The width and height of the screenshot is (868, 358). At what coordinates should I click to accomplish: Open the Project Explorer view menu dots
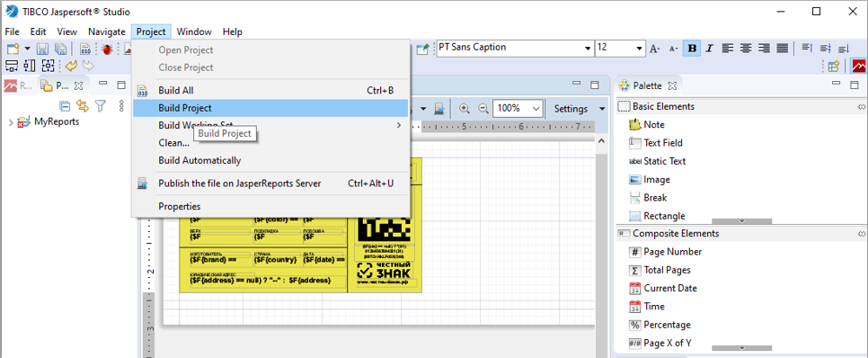tap(122, 105)
